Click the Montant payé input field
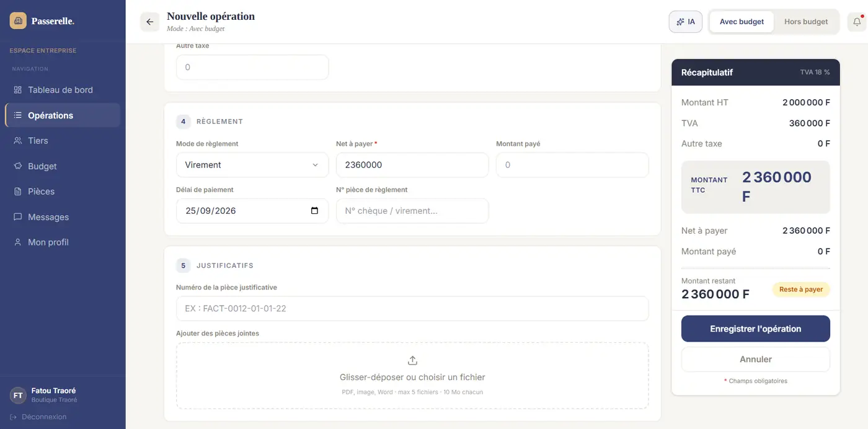Screen dimensions: 868x429 [x=572, y=165]
